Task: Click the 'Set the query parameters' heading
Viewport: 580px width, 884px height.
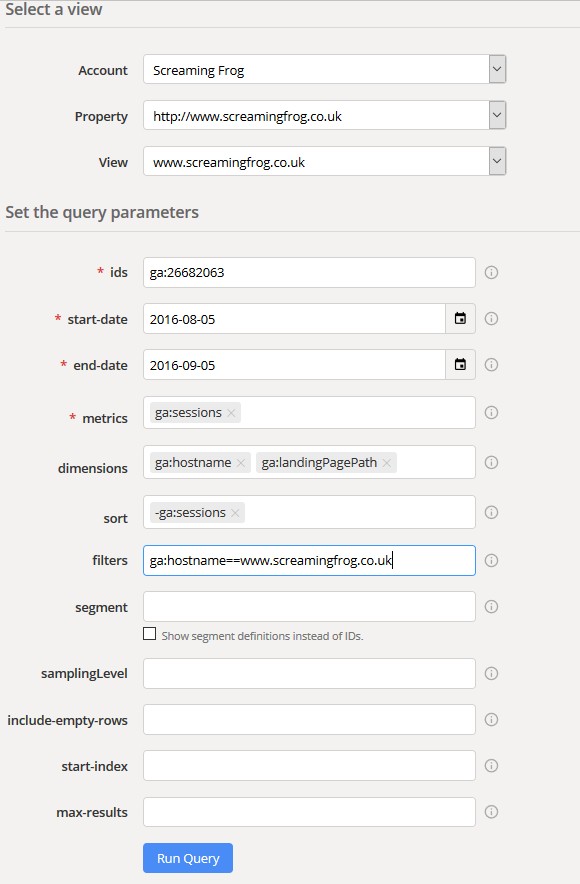Action: pos(102,213)
